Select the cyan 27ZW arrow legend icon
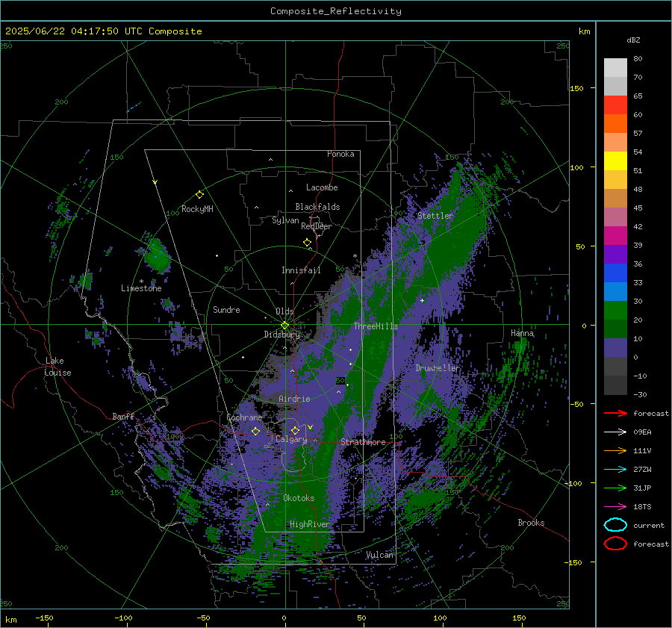This screenshot has height=628, width=672. click(615, 470)
